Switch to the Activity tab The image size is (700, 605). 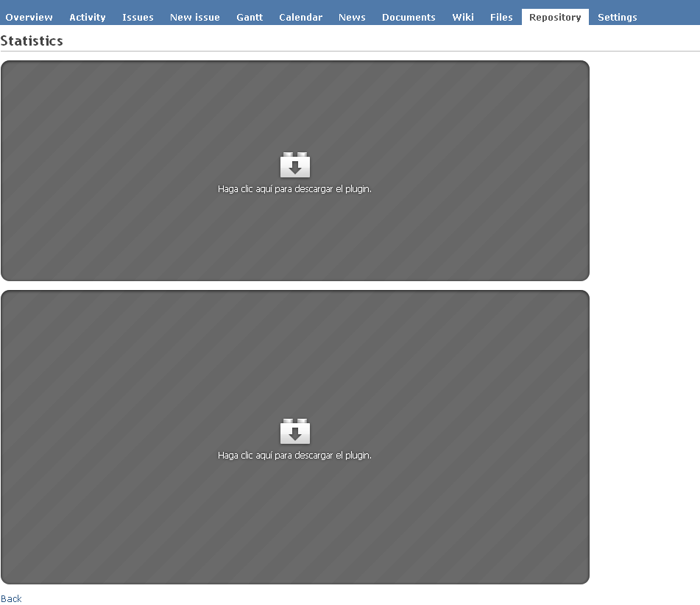(88, 17)
